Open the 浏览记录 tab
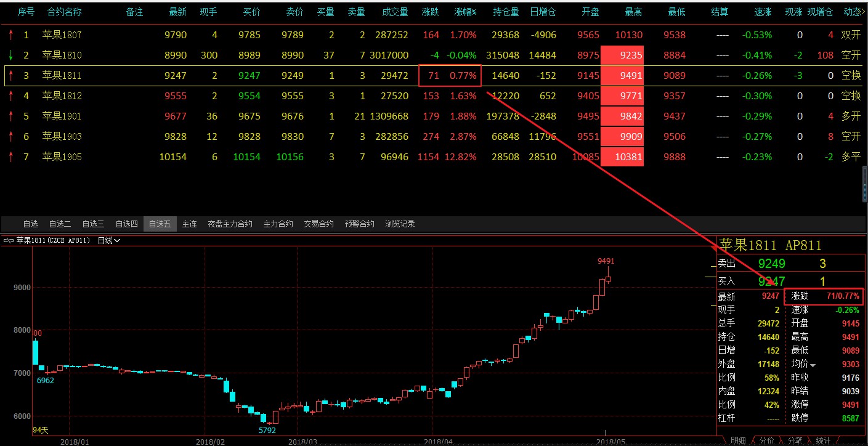This screenshot has height=446, width=868. [400, 224]
